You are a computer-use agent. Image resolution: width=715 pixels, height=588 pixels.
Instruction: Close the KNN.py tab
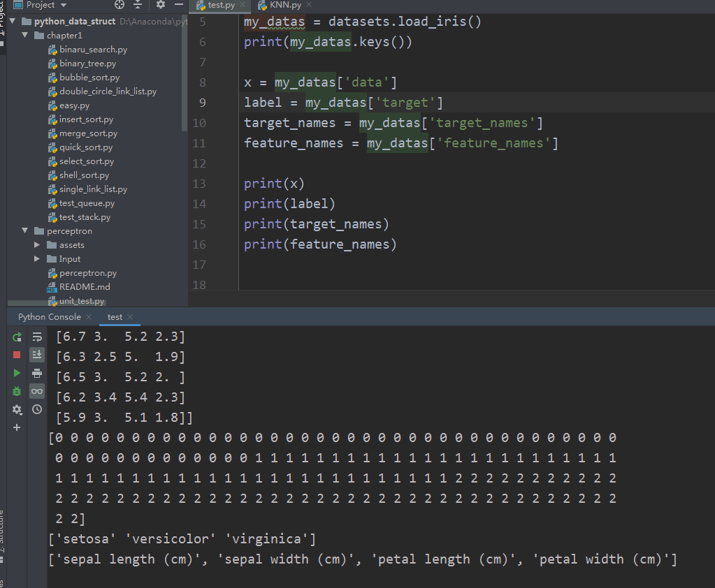click(309, 5)
